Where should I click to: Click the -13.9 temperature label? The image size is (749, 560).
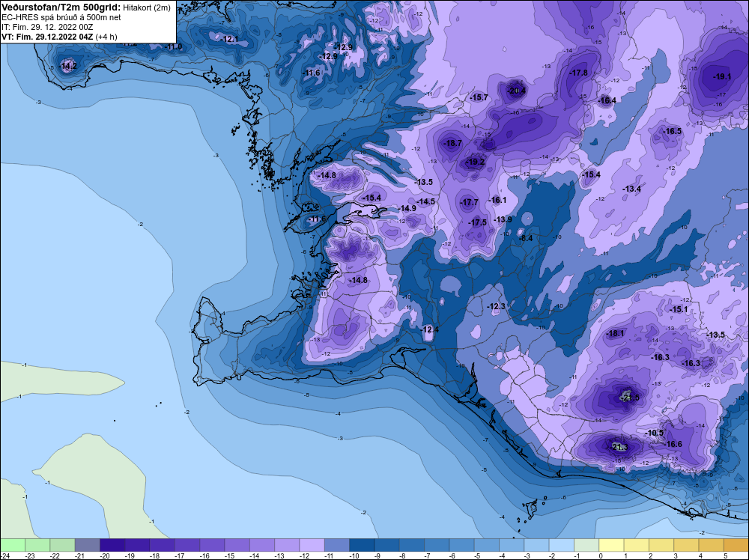[503, 219]
